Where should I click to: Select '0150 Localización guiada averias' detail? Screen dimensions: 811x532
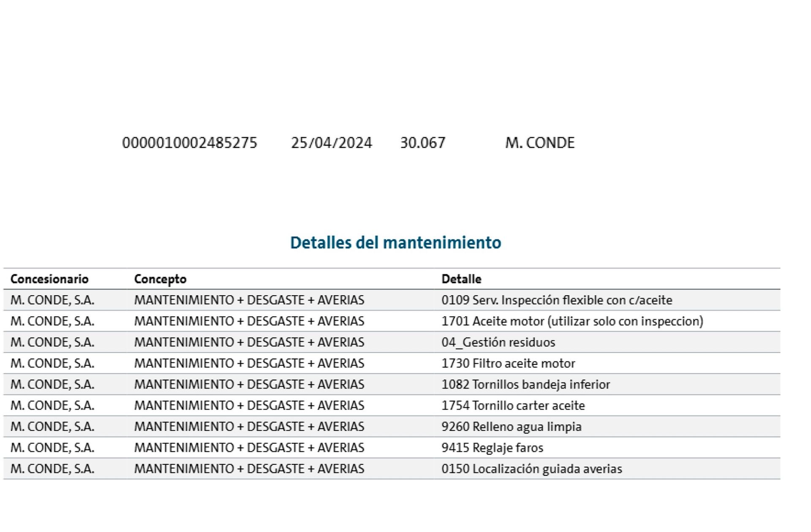click(x=532, y=469)
